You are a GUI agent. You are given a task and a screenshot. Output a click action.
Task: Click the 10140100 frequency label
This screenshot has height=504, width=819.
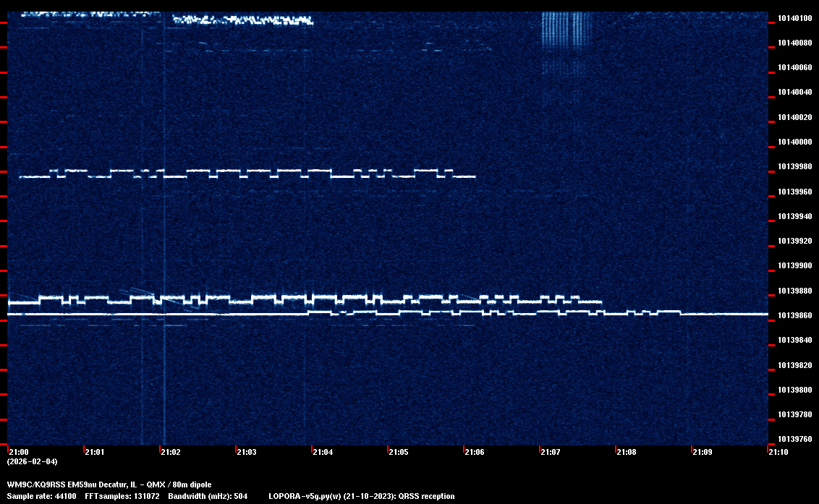pos(794,18)
